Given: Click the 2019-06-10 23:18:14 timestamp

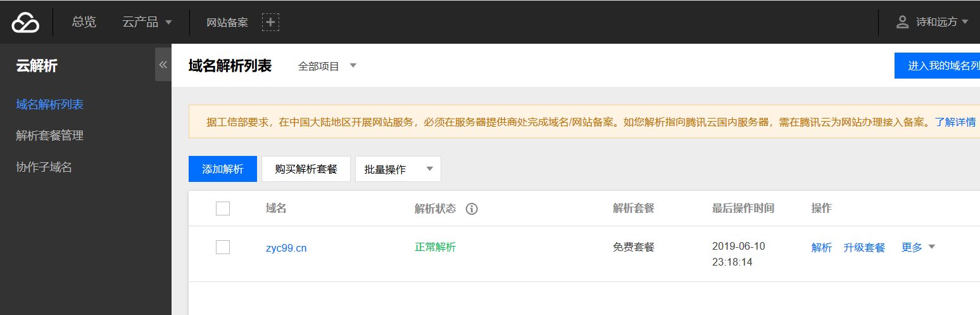Looking at the screenshot, I should pos(739,254).
